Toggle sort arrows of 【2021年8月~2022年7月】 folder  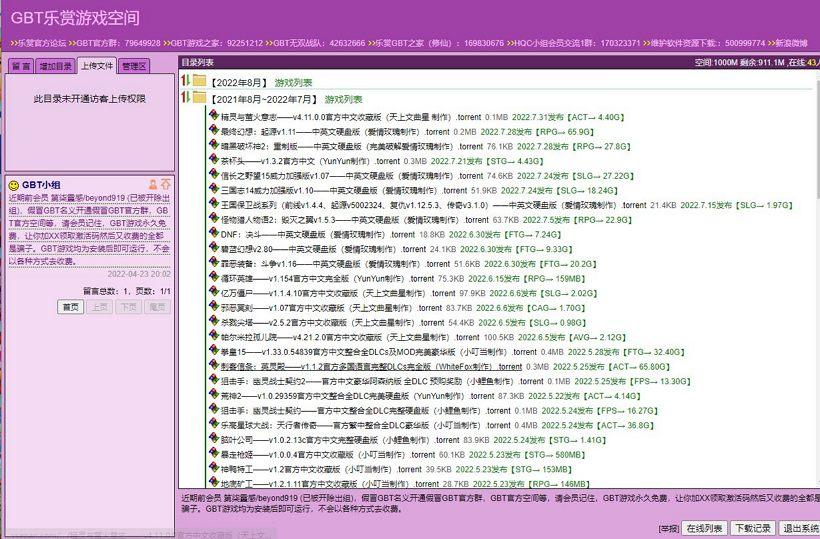pyautogui.click(x=185, y=97)
